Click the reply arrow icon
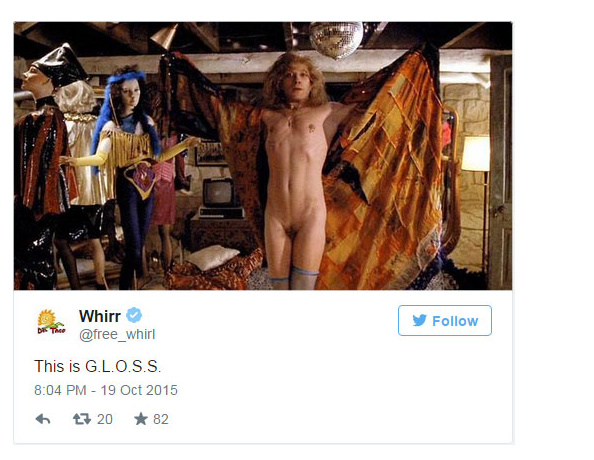This screenshot has width=594, height=460. click(43, 419)
